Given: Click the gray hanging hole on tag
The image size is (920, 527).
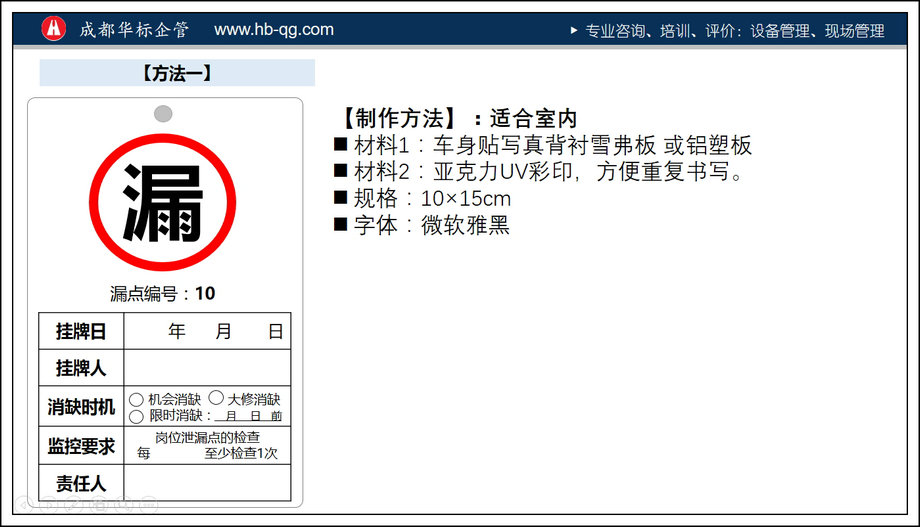Looking at the screenshot, I should 163,114.
